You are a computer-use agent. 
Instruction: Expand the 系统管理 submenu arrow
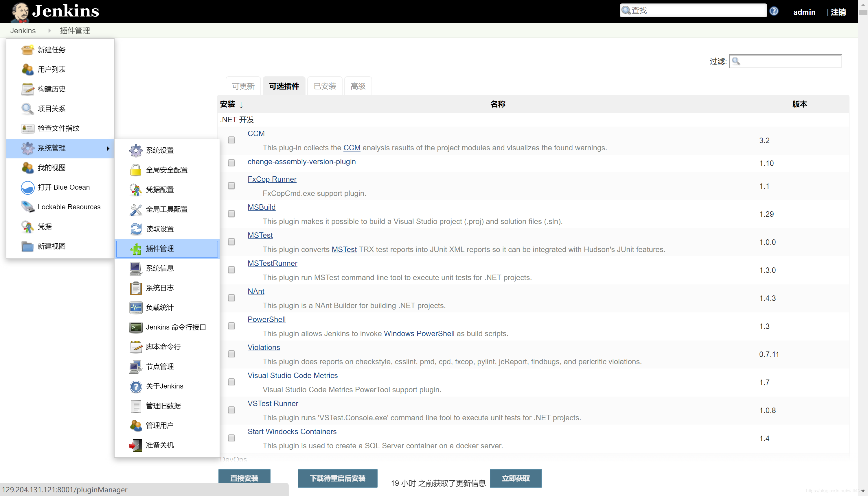[108, 149]
